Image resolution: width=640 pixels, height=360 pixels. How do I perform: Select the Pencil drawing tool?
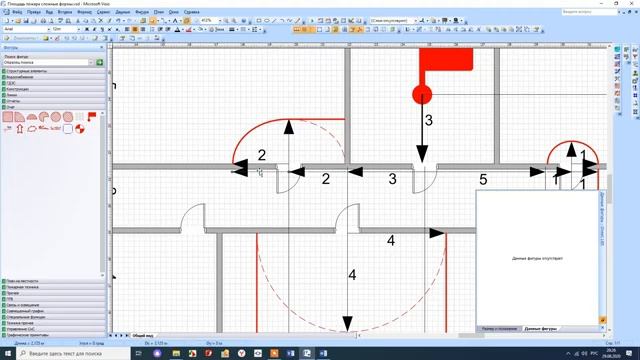click(x=297, y=20)
